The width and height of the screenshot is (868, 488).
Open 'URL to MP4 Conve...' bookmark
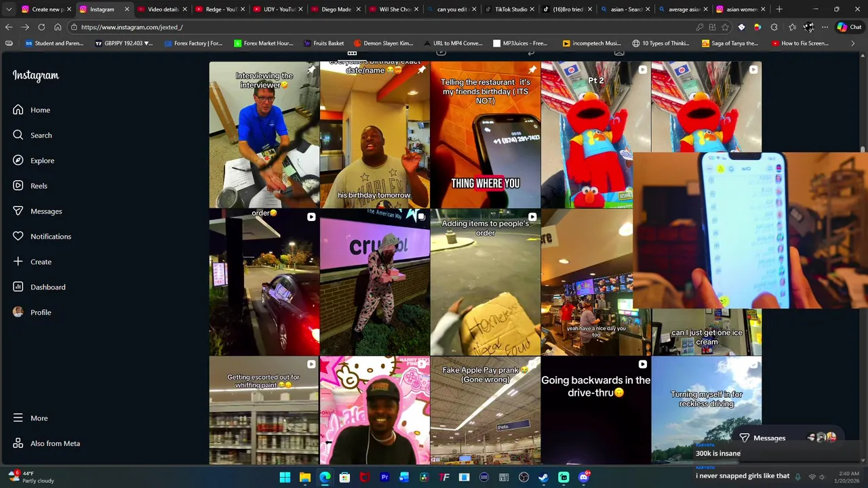pos(452,43)
